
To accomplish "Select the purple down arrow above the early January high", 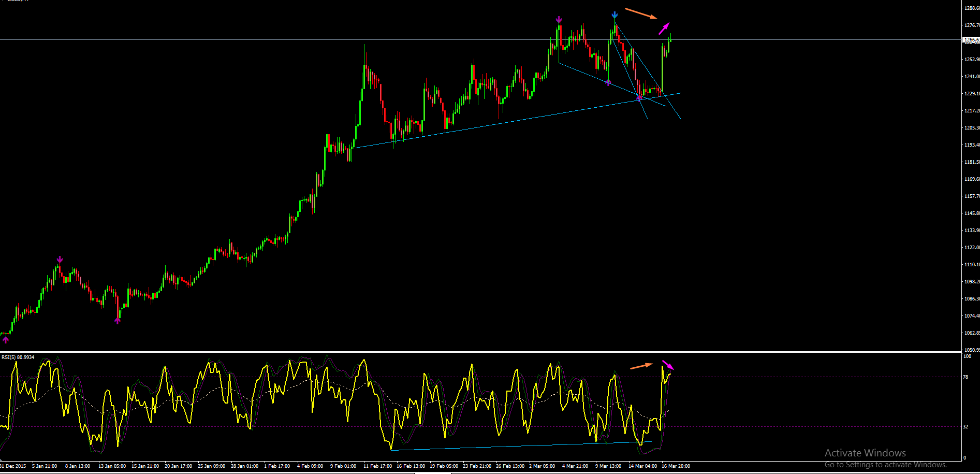I will 60,260.
